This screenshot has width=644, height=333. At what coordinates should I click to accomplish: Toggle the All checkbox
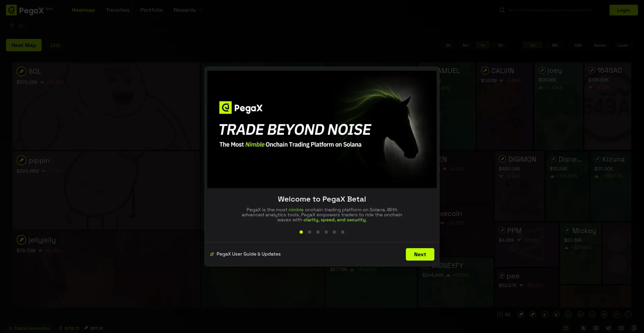500,315
